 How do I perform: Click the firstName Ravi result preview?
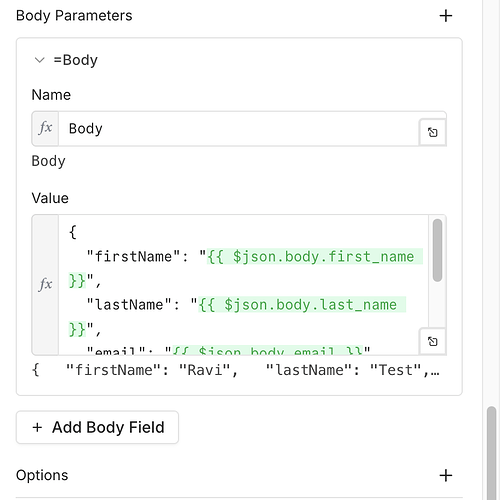point(236,370)
